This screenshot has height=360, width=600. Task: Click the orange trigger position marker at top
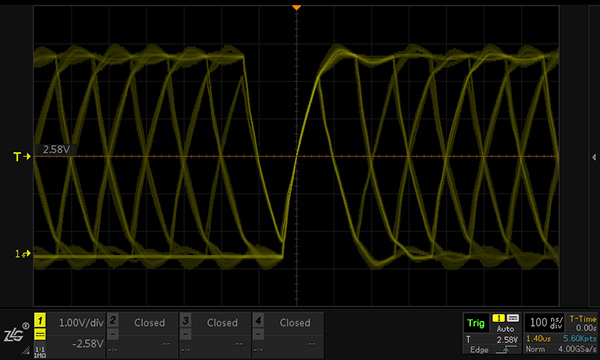tap(296, 7)
